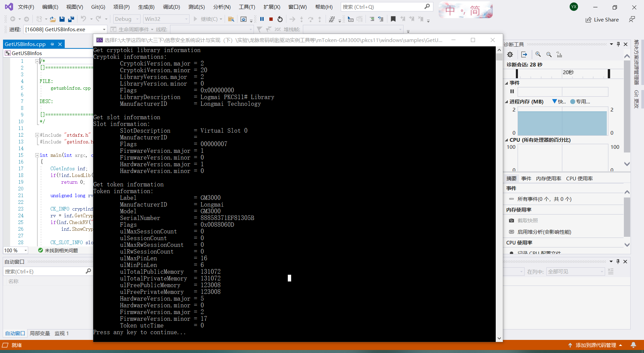Pause the events track in diagnostics

tap(512, 91)
